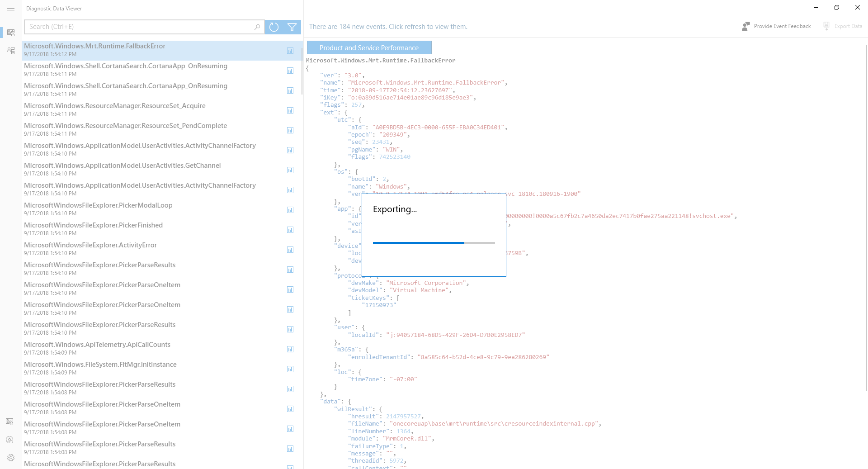Click the "module": "MrmCoreR.dll" line
868x469 pixels.
point(391,439)
